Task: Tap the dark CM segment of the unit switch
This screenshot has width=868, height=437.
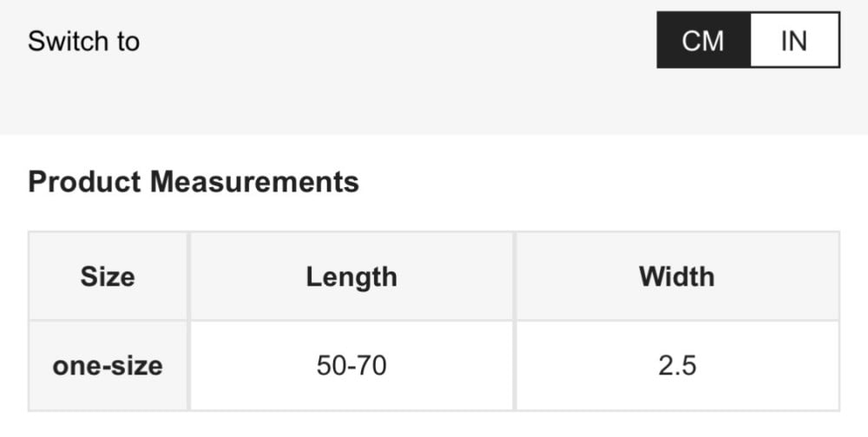Action: coord(703,40)
